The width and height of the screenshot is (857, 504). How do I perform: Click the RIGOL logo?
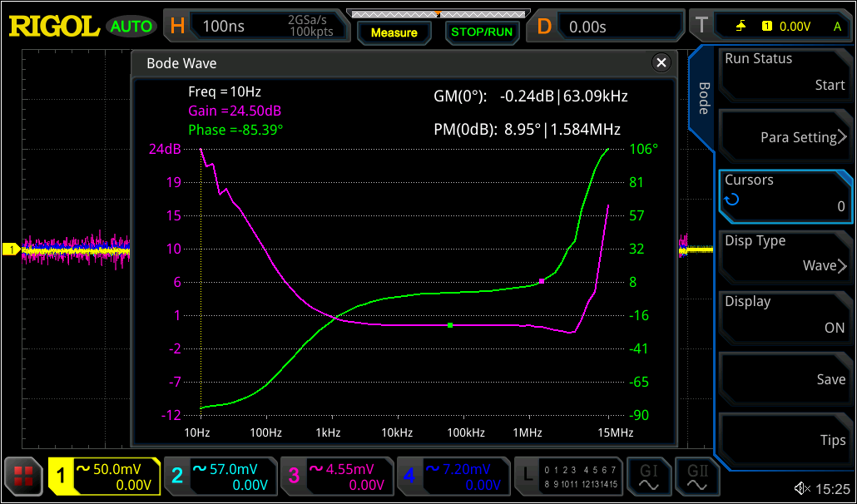pyautogui.click(x=52, y=25)
